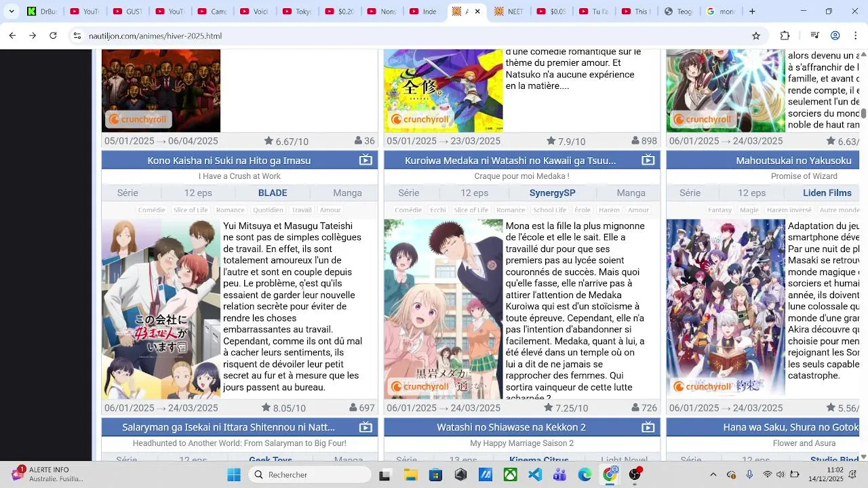Open Visual Studio Code from the taskbar
This screenshot has height=488, width=868.
tap(535, 474)
